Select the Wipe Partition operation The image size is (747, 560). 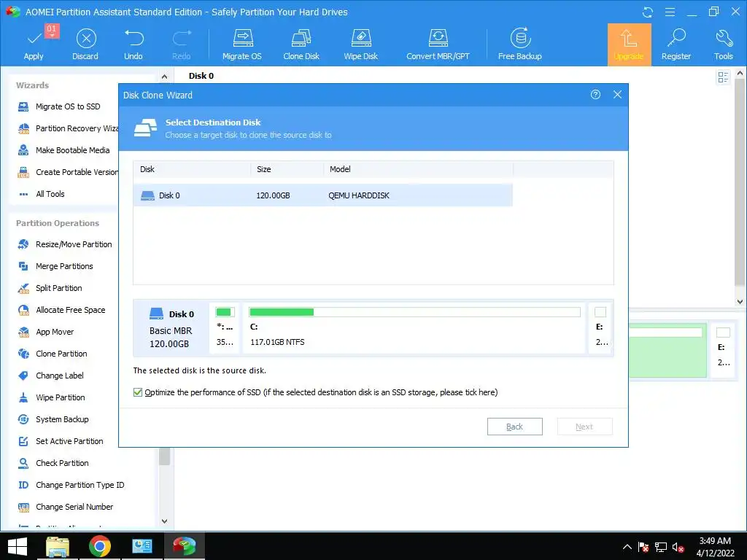tap(52, 397)
